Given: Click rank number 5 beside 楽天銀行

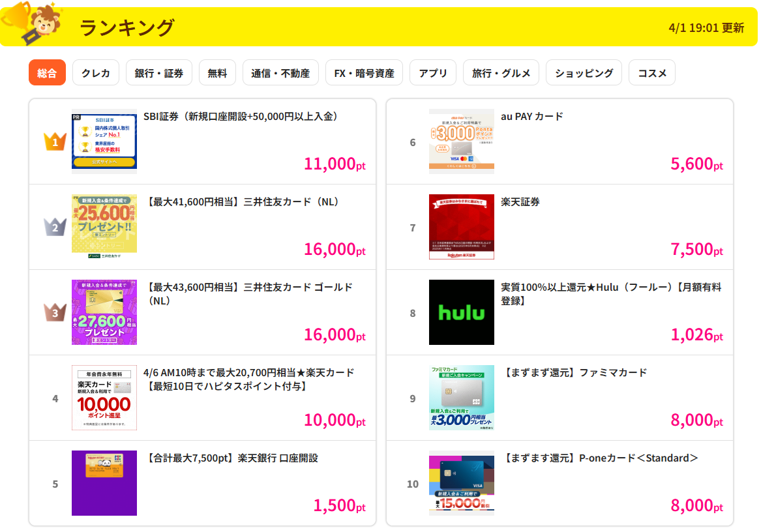Looking at the screenshot, I should coord(55,484).
